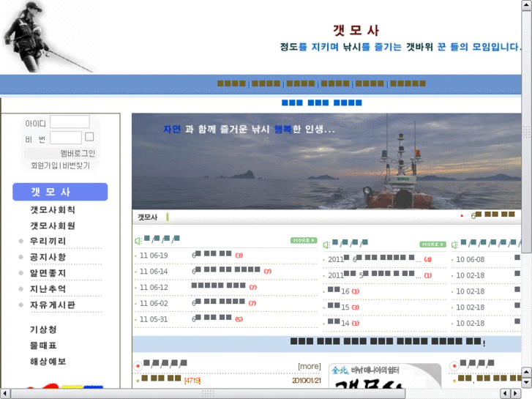Open the 우리끼리 menu item

pyautogui.click(x=48, y=241)
